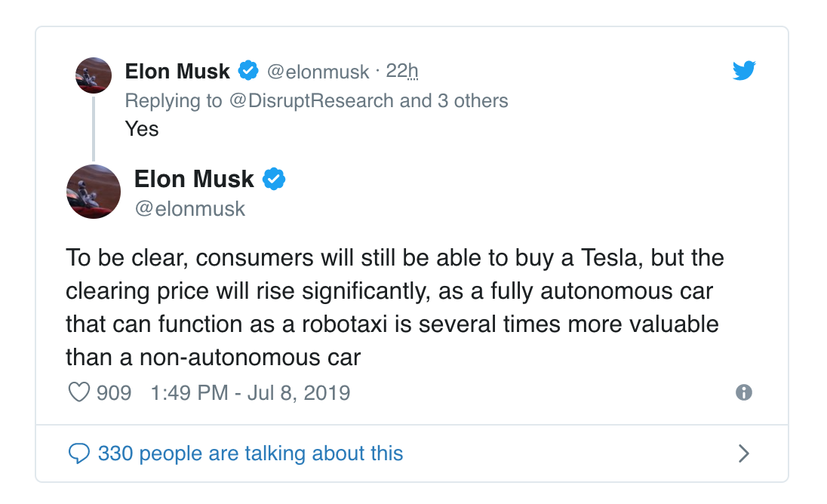Click the "Yes" reply text
This screenshot has height=504, width=827.
coord(142,129)
